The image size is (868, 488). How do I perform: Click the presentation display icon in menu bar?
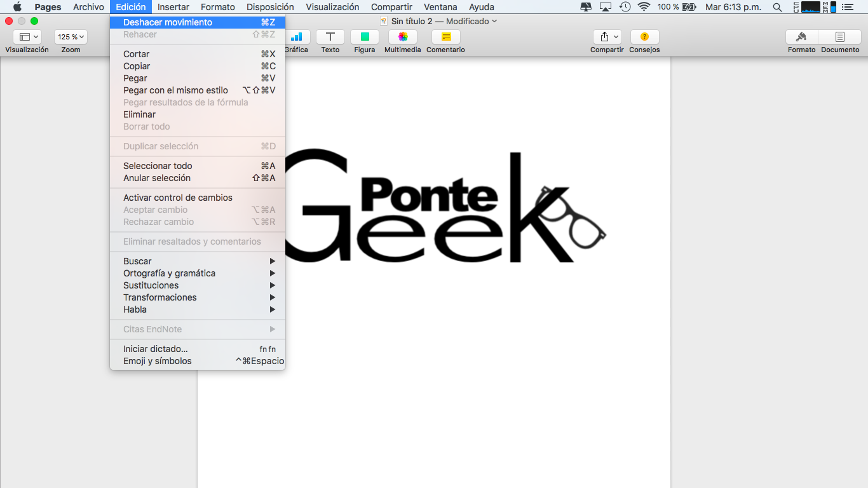(x=586, y=7)
